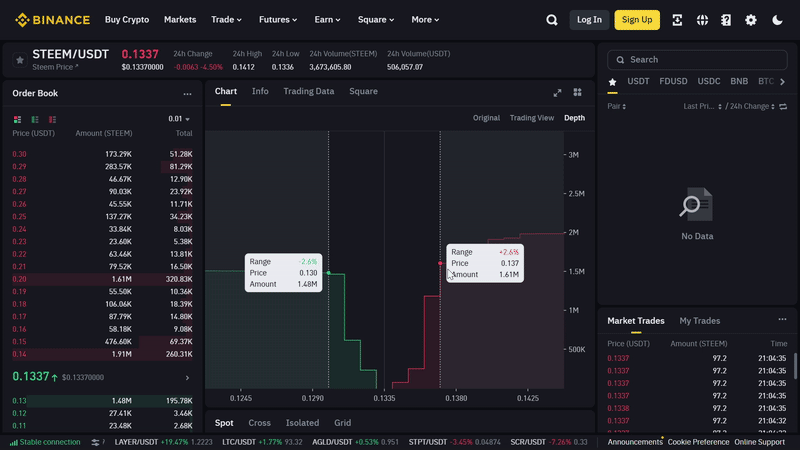Switch to the Trading Data tab

pyautogui.click(x=309, y=91)
